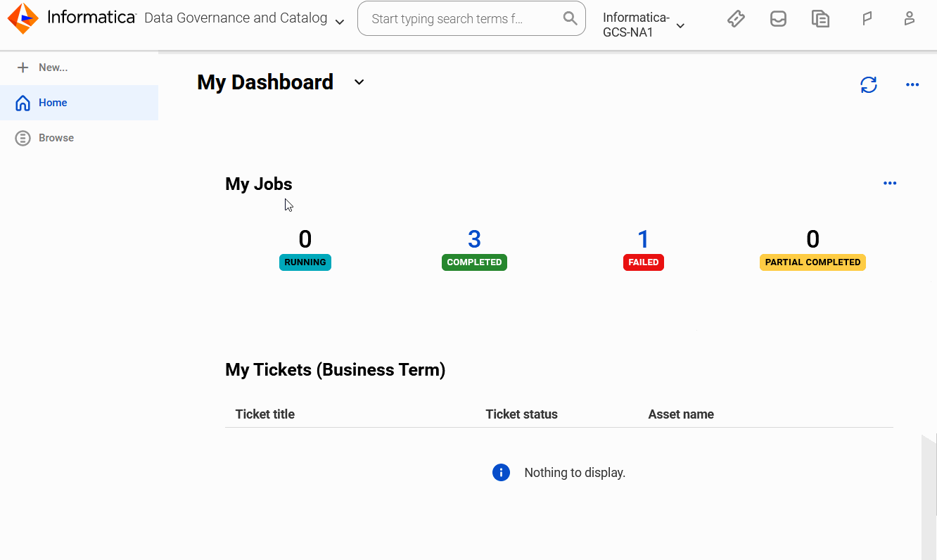Open the copy documents icon in header
This screenshot has width=937, height=560.
[x=820, y=19]
